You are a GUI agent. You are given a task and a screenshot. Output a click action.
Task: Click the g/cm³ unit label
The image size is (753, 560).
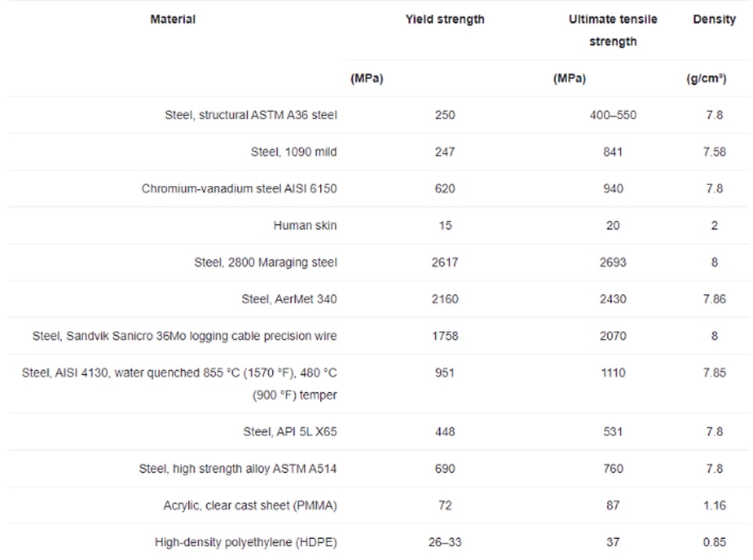click(707, 78)
